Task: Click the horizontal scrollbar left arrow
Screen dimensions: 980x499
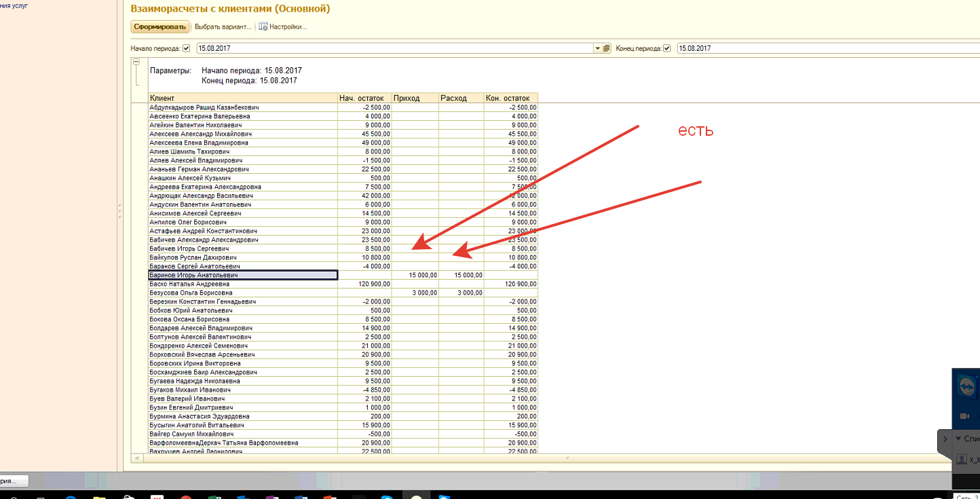Action: click(x=138, y=458)
